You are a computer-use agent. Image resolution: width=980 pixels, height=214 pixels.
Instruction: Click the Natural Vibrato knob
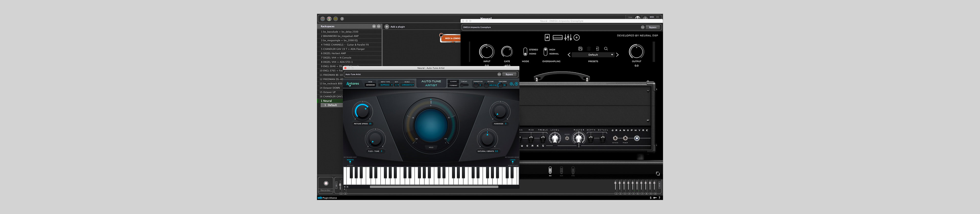click(487, 139)
